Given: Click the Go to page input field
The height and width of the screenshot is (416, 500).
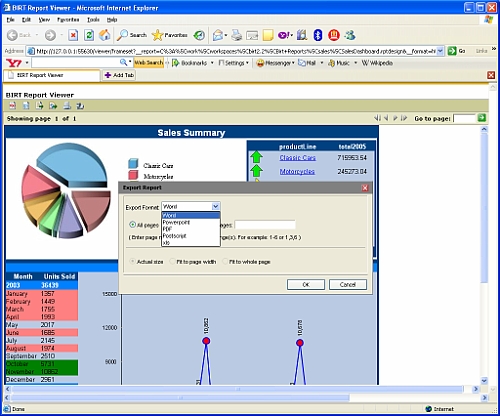Looking at the screenshot, I should click(x=464, y=118).
